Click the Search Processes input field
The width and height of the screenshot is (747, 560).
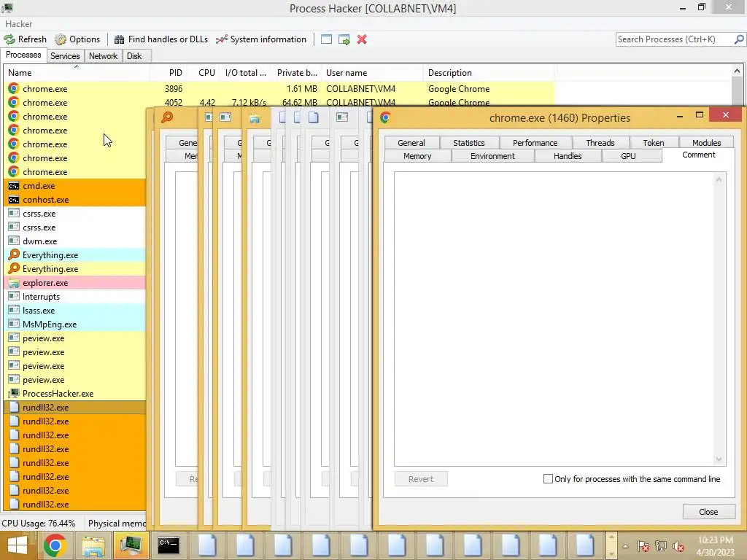pyautogui.click(x=674, y=39)
